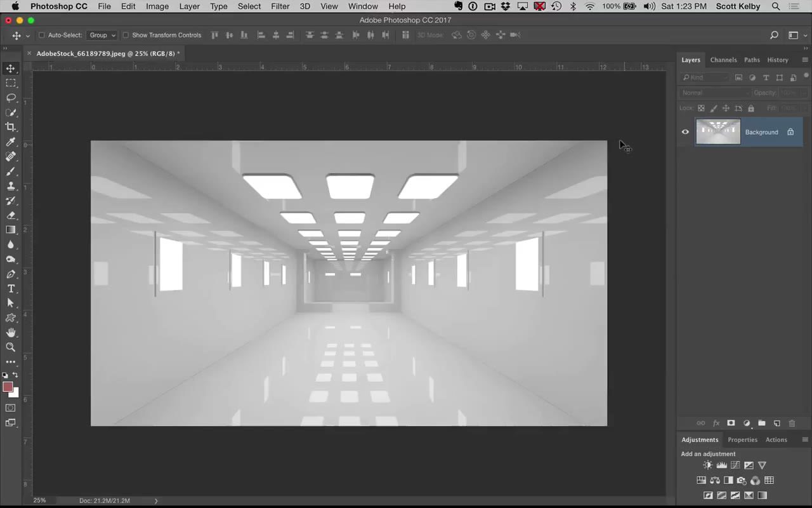
Task: Select the Move tool
Action: (x=11, y=69)
